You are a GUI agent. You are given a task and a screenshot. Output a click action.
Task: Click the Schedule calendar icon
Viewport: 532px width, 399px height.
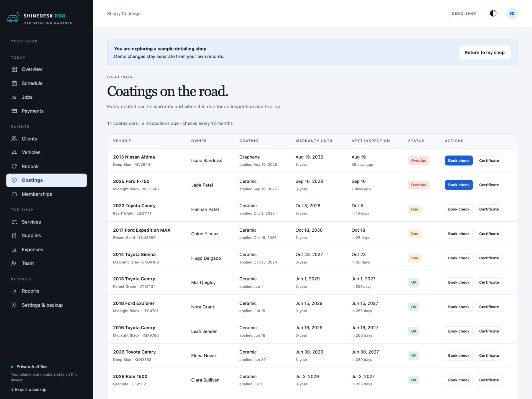[x=14, y=83]
